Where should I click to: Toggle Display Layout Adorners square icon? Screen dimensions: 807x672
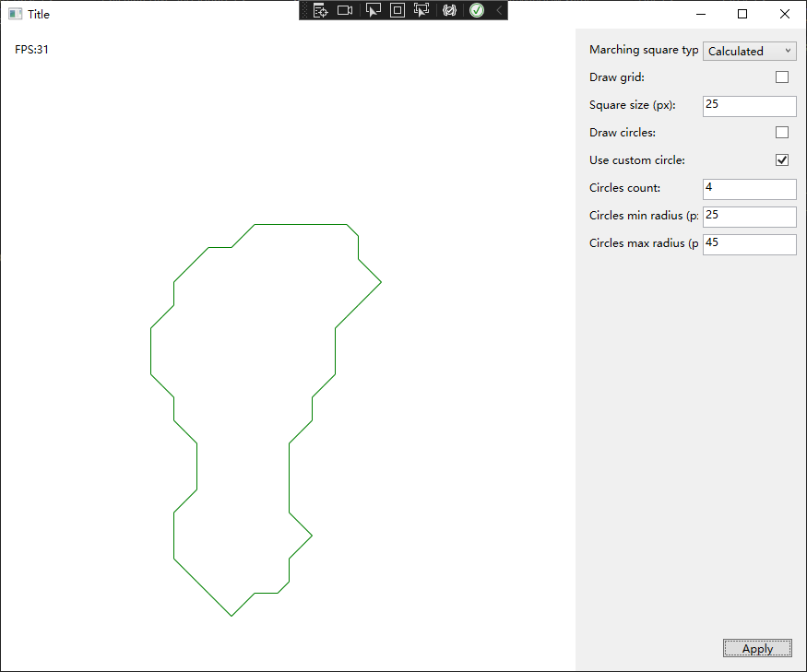(397, 10)
